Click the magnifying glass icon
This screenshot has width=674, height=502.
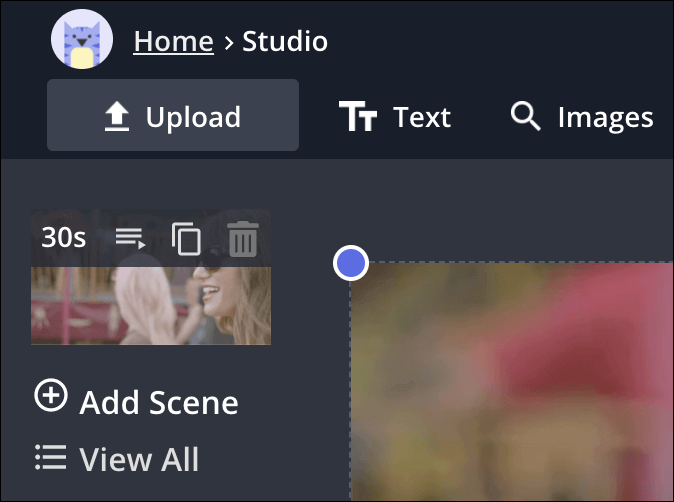point(525,117)
